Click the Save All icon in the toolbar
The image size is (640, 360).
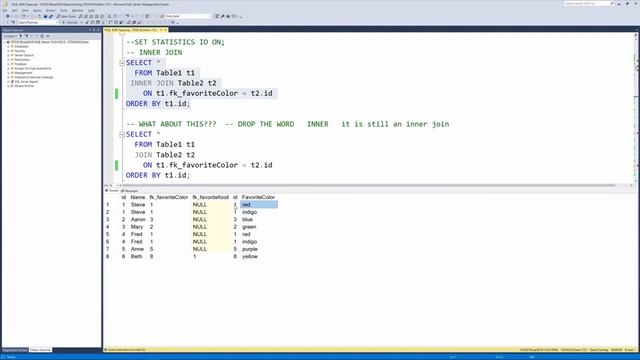click(x=51, y=16)
